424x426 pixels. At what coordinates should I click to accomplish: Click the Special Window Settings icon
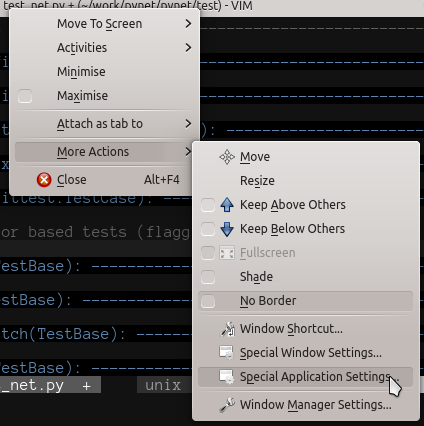(227, 353)
